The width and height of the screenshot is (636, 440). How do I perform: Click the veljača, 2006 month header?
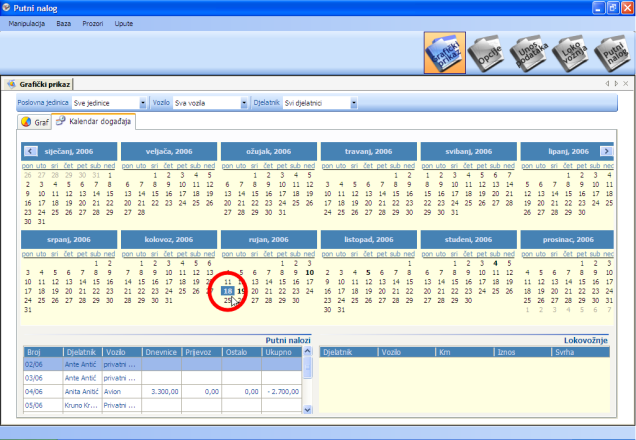click(169, 151)
